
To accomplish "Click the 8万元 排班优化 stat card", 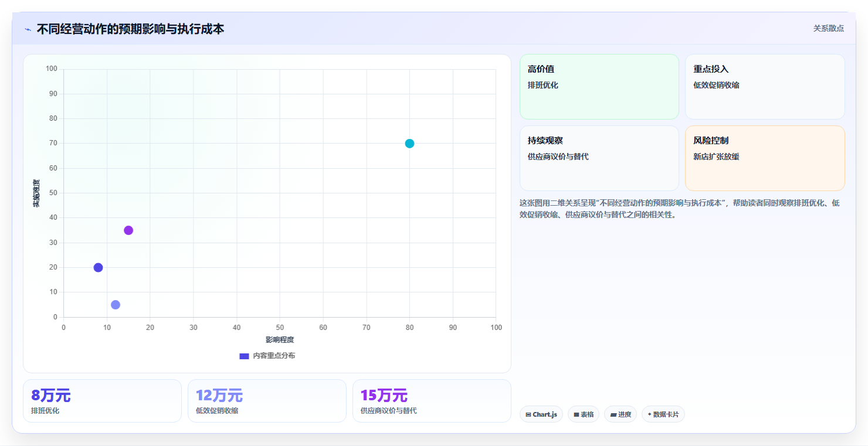I will [102, 401].
